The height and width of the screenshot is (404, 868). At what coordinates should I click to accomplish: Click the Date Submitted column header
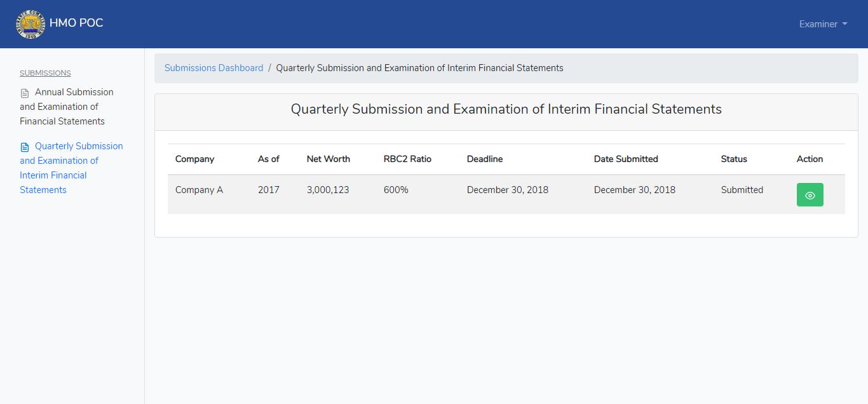click(x=626, y=159)
